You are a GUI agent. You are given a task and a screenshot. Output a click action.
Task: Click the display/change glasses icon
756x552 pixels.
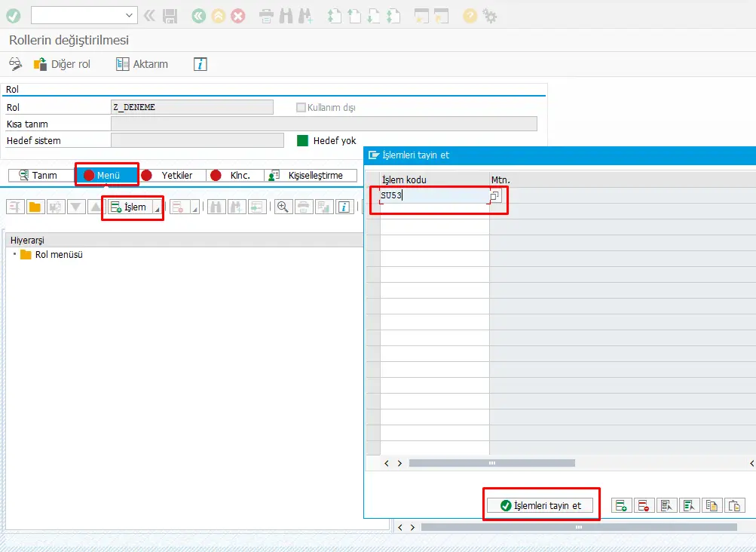(16, 64)
